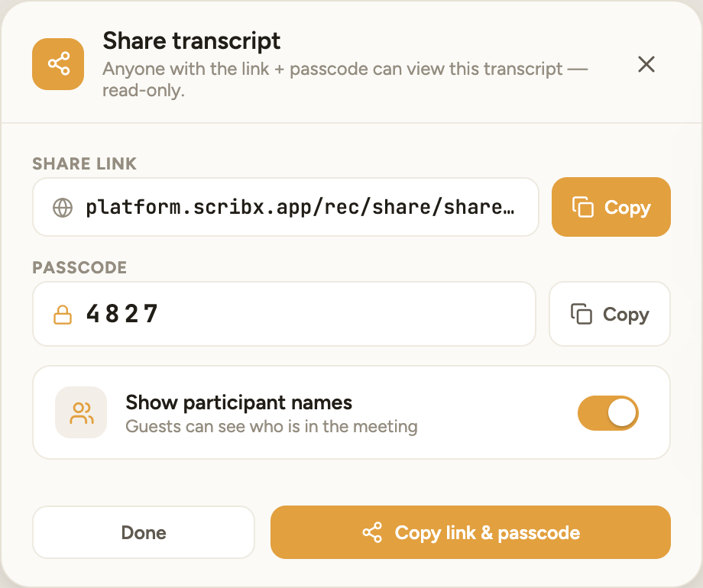The image size is (703, 588).
Task: Click the copy icon on passcode Copy button
Action: pos(581,314)
